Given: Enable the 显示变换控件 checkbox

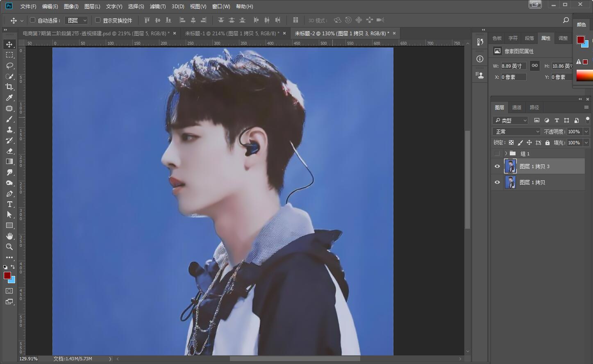Looking at the screenshot, I should [98, 20].
